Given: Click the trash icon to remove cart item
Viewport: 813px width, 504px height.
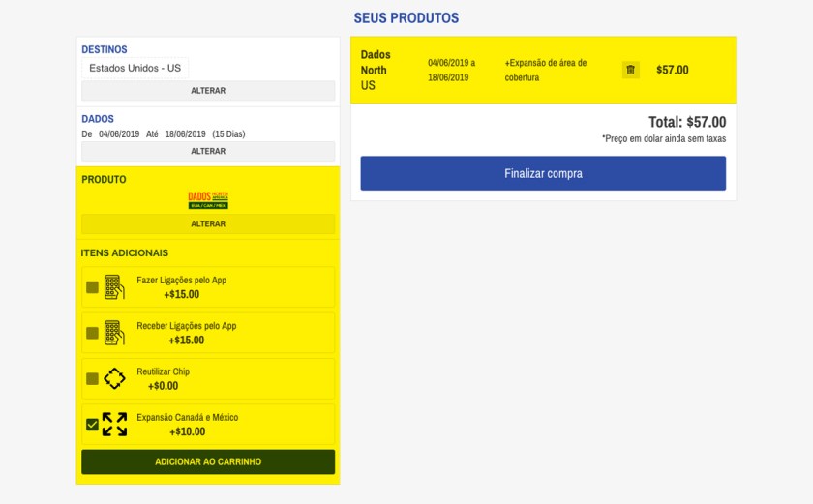Looking at the screenshot, I should pyautogui.click(x=630, y=70).
